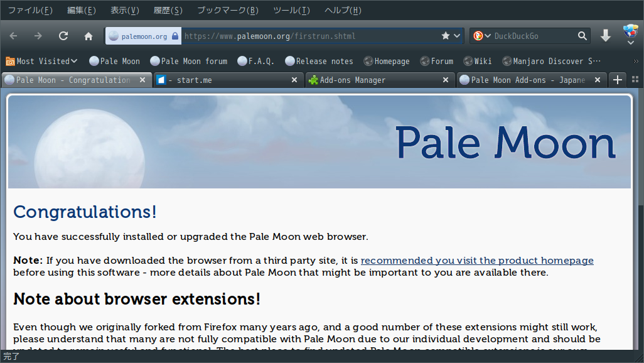Show more bookmarks via the toolbar chevron

pyautogui.click(x=636, y=62)
